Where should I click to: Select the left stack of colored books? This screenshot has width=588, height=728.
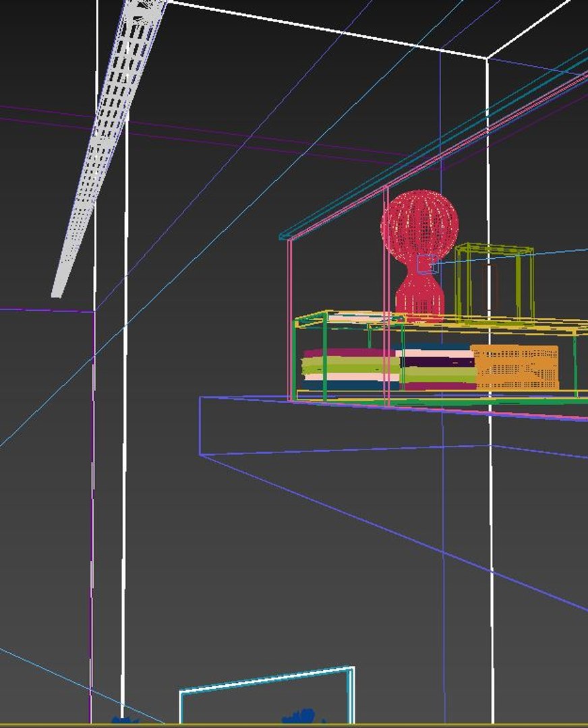coord(351,369)
